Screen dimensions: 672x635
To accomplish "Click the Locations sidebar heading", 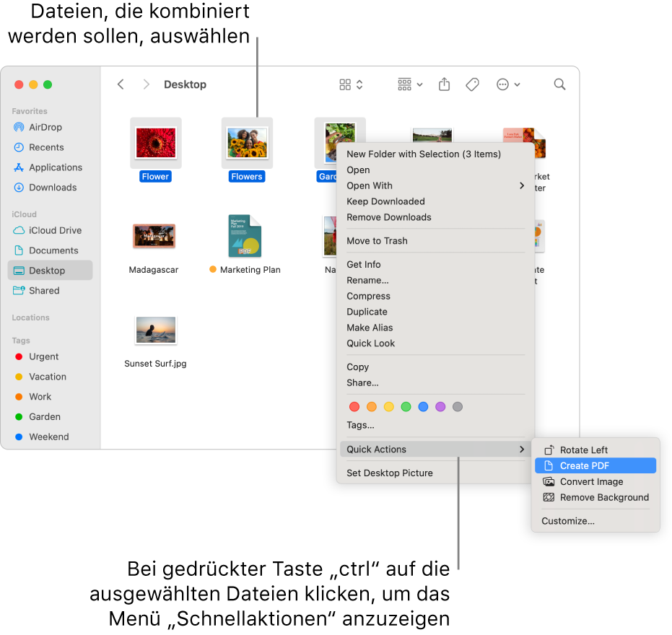I will 31,318.
